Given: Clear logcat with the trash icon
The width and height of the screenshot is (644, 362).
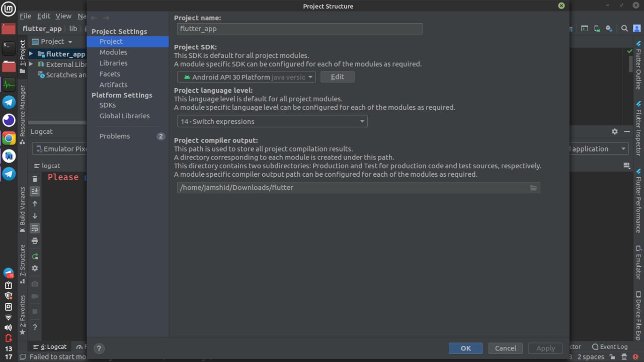Looking at the screenshot, I should pyautogui.click(x=35, y=179).
